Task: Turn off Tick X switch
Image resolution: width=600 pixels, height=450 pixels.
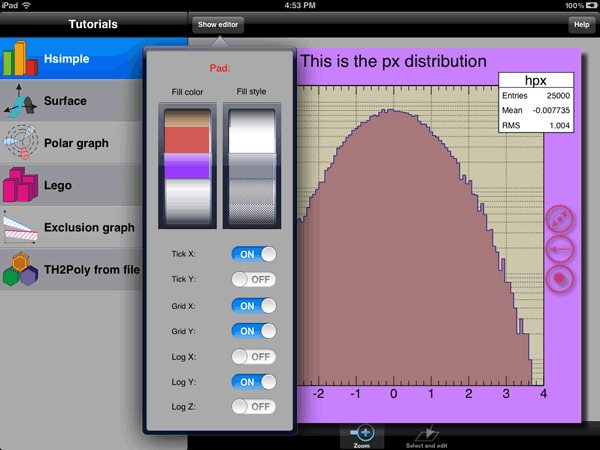Action: tap(254, 254)
